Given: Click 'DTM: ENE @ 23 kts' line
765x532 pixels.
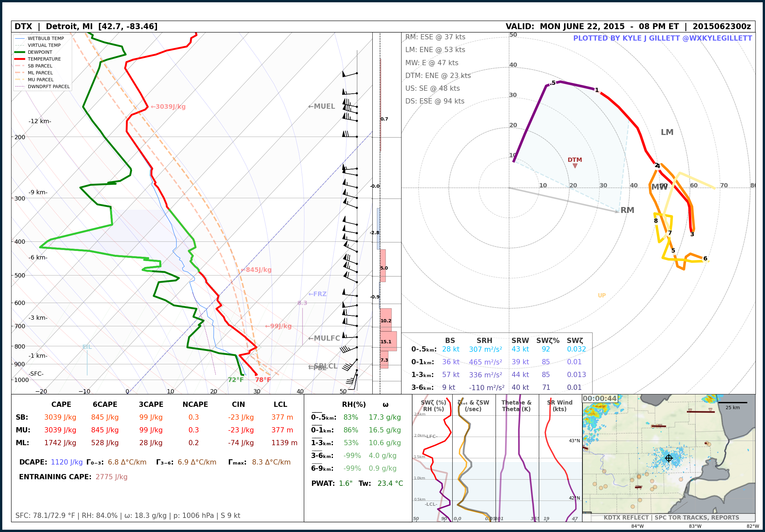Looking at the screenshot, I should tap(438, 76).
